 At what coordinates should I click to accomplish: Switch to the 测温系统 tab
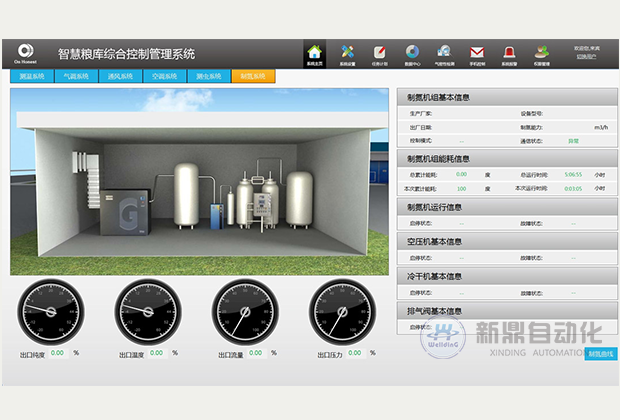pos(32,76)
